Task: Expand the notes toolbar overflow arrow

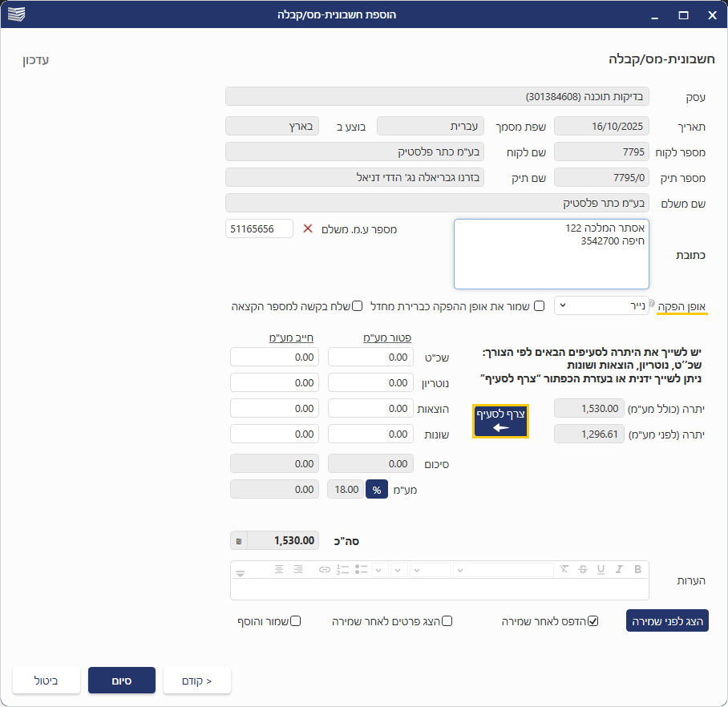Action: pyautogui.click(x=239, y=572)
